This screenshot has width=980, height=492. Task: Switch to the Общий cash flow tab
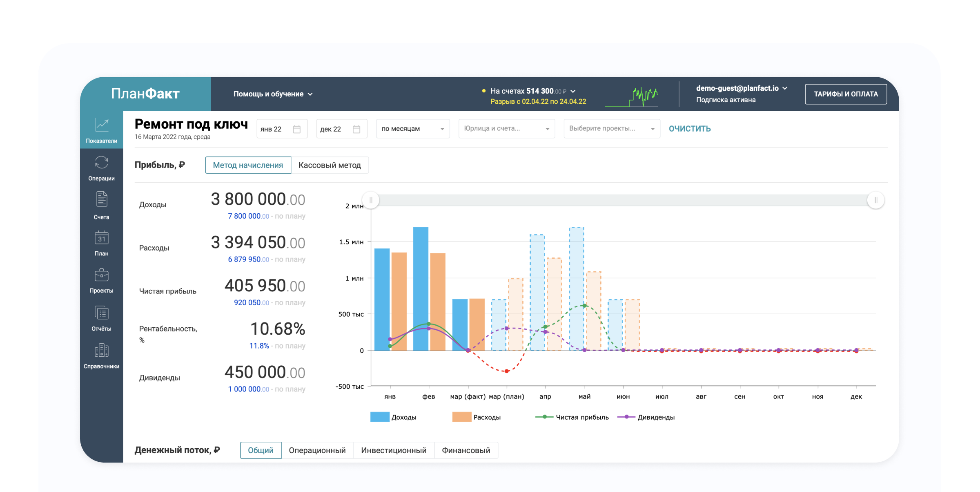[x=261, y=450]
